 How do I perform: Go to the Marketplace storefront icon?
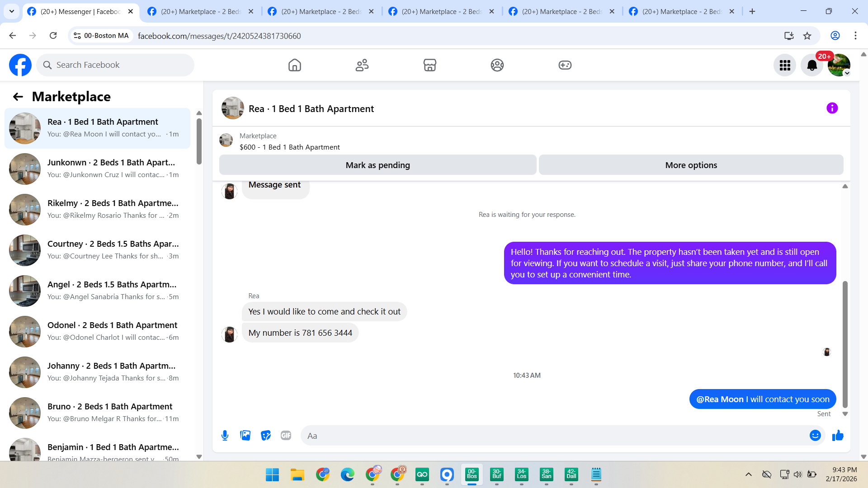pos(429,66)
